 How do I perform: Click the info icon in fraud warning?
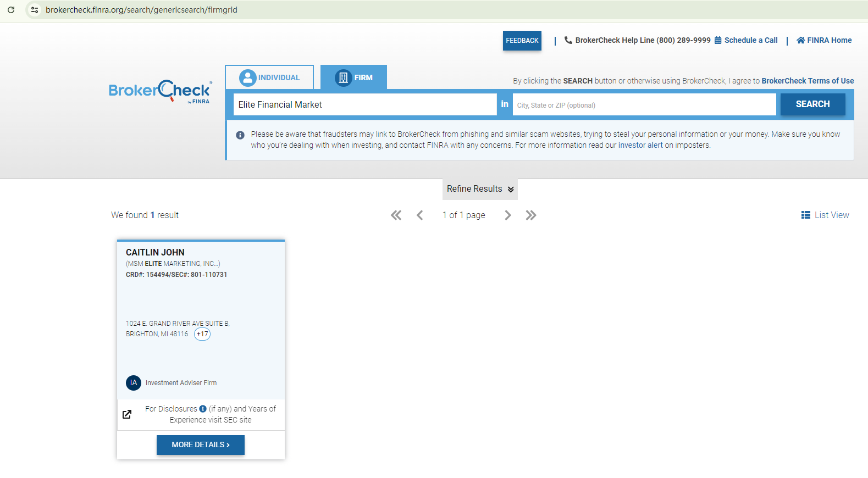point(240,135)
